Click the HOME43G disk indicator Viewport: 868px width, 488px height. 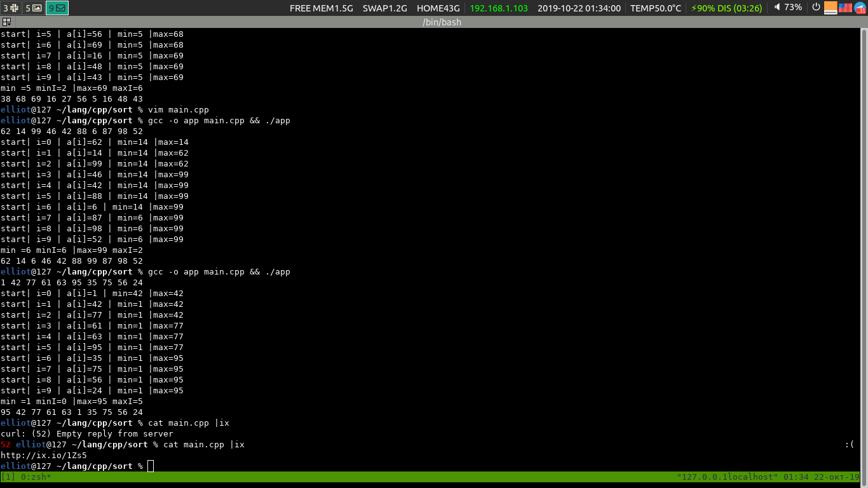438,8
